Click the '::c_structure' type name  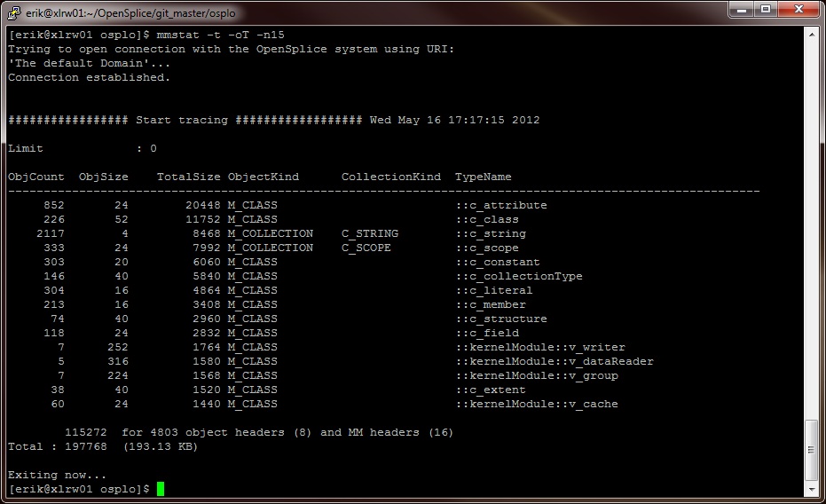[x=501, y=319]
